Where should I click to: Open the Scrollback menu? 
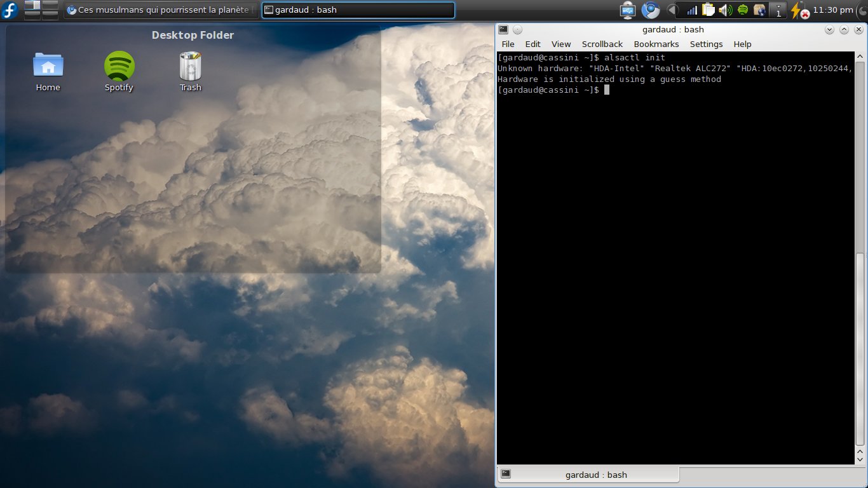(x=602, y=44)
